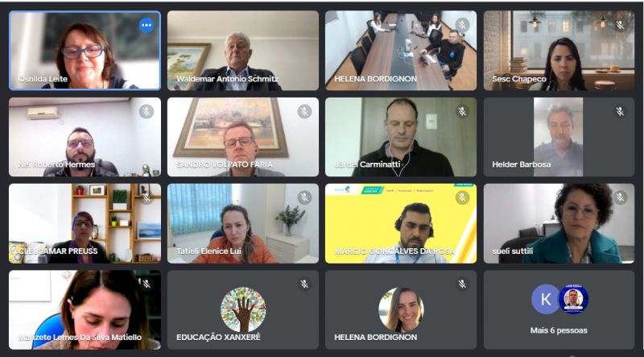
Task: Show the Mais 6 pessoas overflow tile
Action: point(559,309)
